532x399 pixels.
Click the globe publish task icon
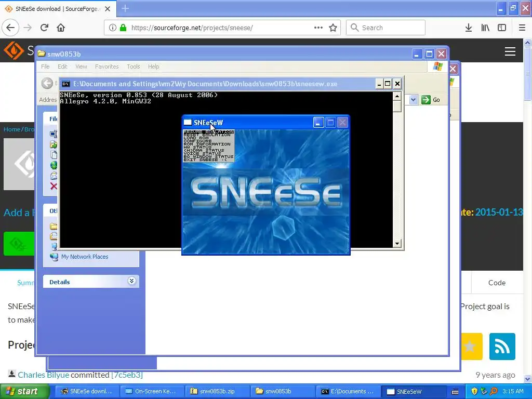pyautogui.click(x=54, y=165)
